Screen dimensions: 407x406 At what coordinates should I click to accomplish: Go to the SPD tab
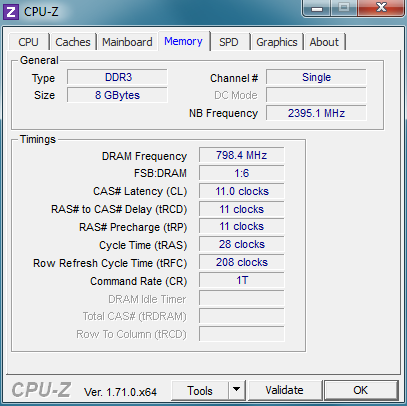(x=229, y=42)
